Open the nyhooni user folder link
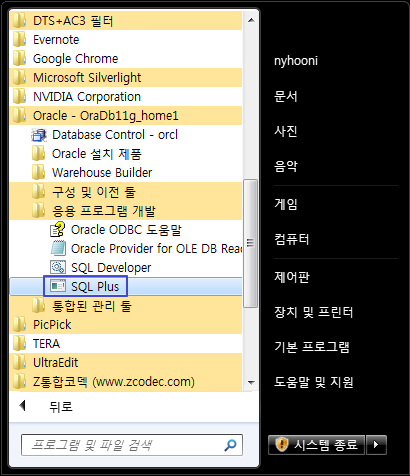Viewport: 410px width, 476px height. pos(296,61)
